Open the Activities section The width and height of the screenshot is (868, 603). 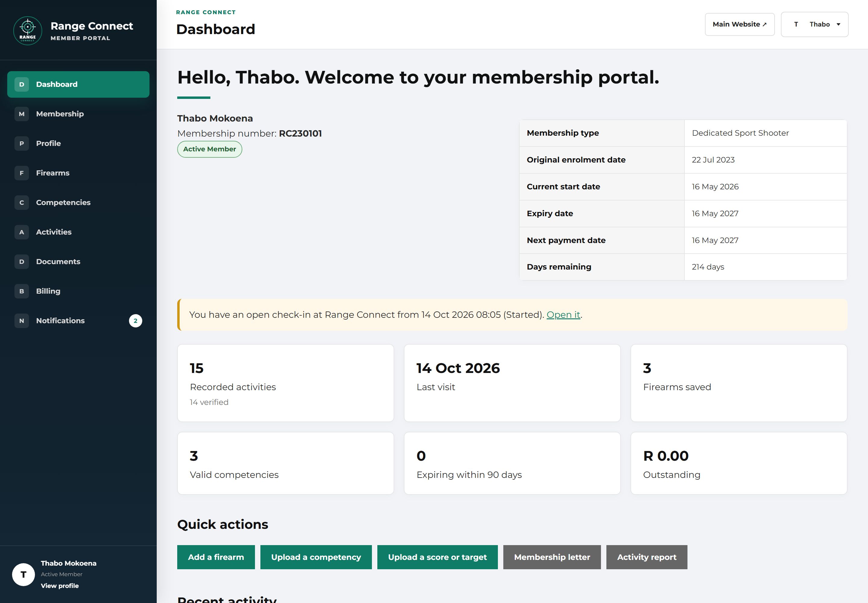(x=78, y=232)
